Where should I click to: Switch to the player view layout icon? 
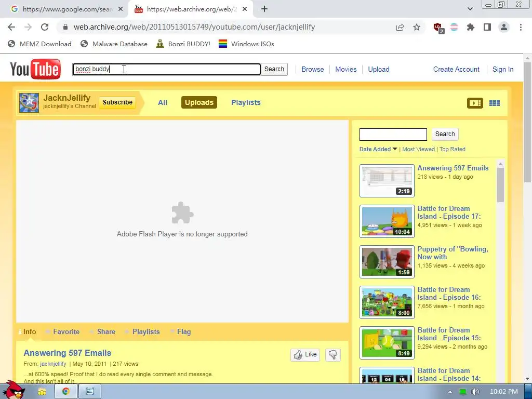[475, 103]
